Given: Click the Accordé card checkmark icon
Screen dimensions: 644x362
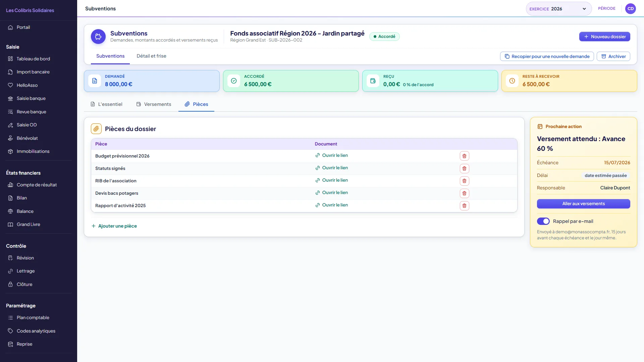Looking at the screenshot, I should click(234, 81).
